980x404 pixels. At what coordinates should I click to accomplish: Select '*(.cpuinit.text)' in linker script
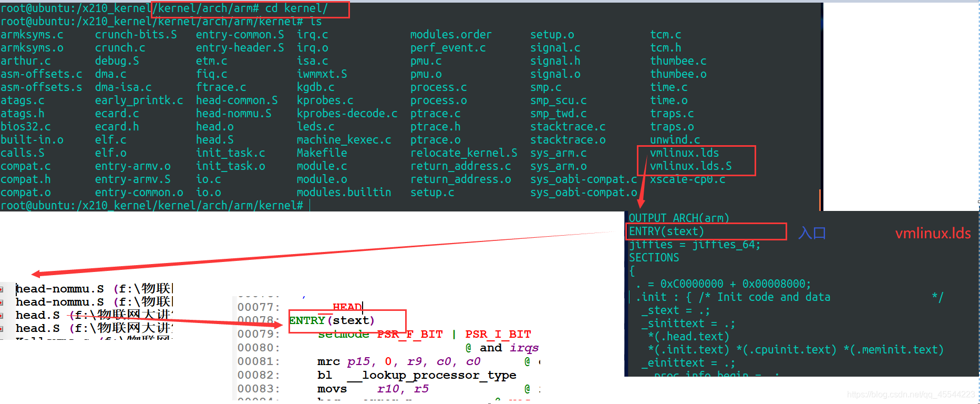coord(786,350)
